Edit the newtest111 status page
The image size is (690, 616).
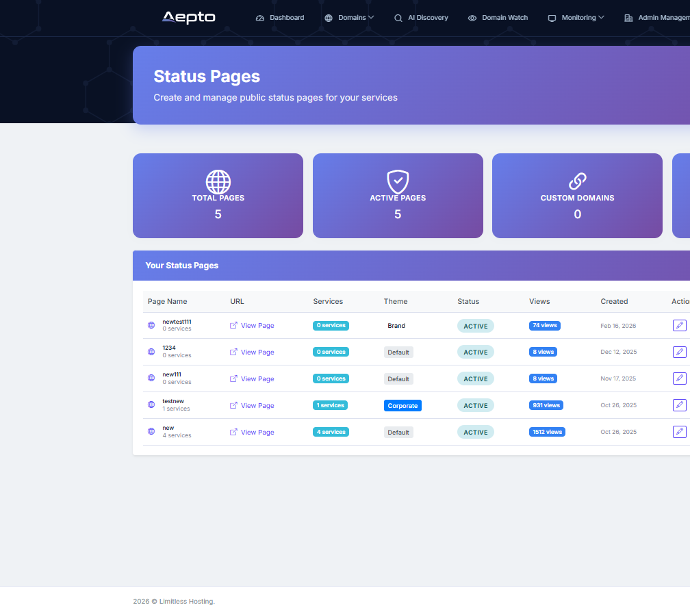680,326
